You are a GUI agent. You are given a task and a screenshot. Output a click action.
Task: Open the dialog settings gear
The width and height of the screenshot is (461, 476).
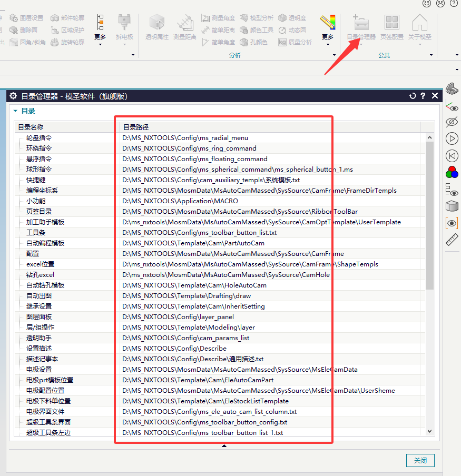click(13, 96)
